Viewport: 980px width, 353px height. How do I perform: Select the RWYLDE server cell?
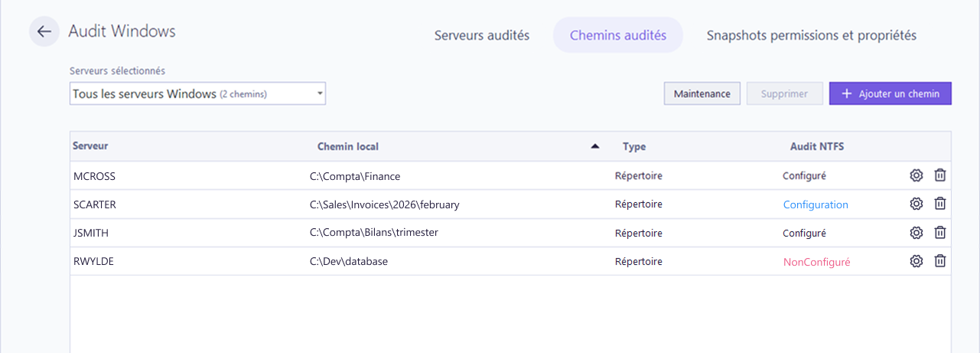(93, 261)
